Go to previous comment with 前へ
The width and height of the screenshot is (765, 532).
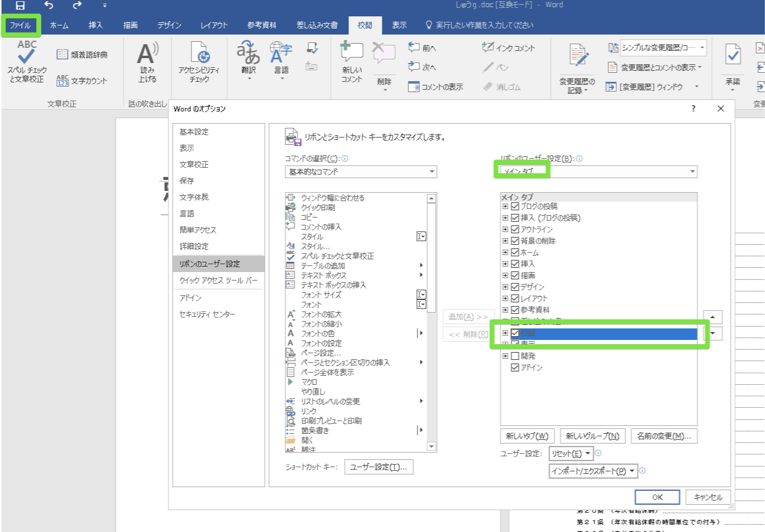[422, 47]
